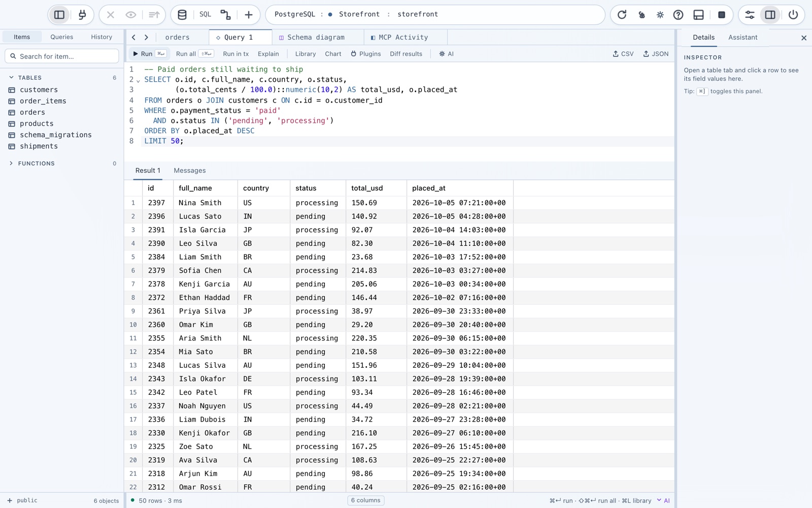This screenshot has width=812, height=508.
Task: Go back with the left chevron
Action: (x=133, y=37)
